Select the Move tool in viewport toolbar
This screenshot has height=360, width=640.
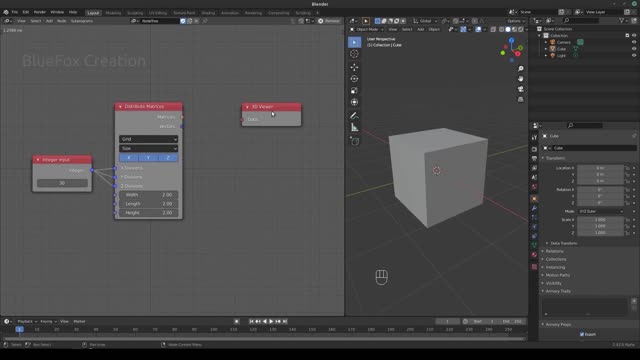(354, 67)
